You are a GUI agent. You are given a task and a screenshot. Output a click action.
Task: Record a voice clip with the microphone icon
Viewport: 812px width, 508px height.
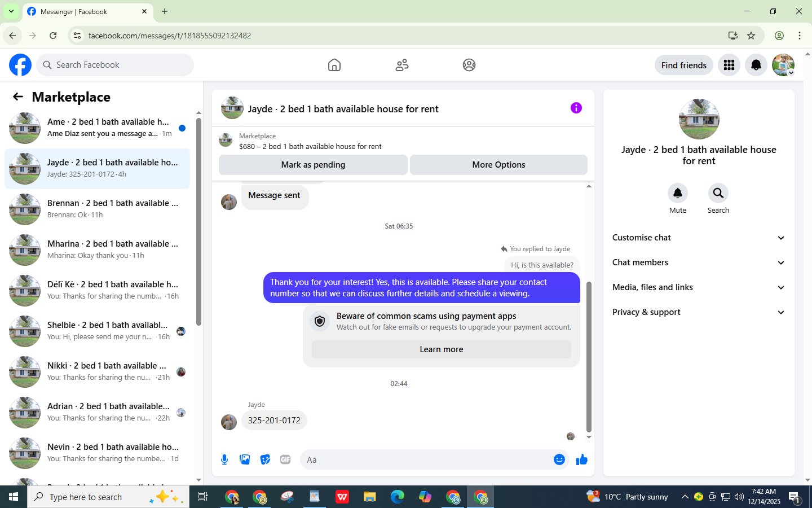coord(224,459)
